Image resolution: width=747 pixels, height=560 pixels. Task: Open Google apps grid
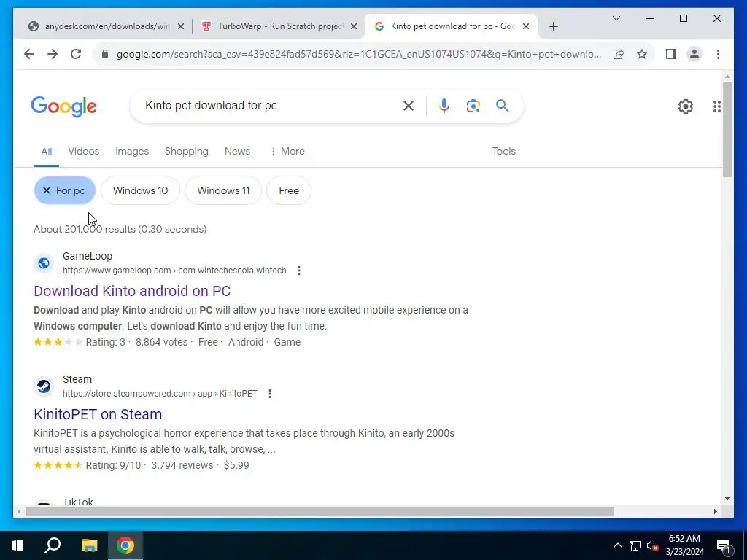(716, 106)
